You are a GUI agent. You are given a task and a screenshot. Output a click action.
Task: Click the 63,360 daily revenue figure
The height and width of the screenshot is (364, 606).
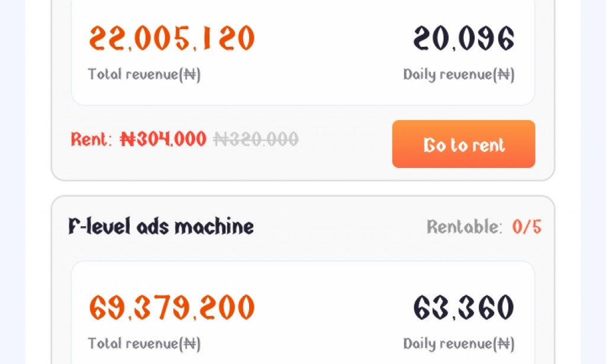click(x=463, y=308)
